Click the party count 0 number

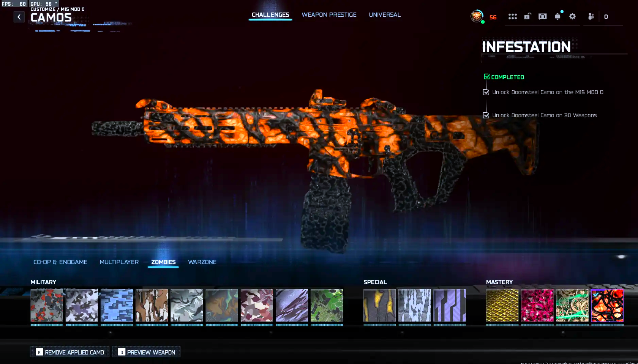click(x=606, y=17)
